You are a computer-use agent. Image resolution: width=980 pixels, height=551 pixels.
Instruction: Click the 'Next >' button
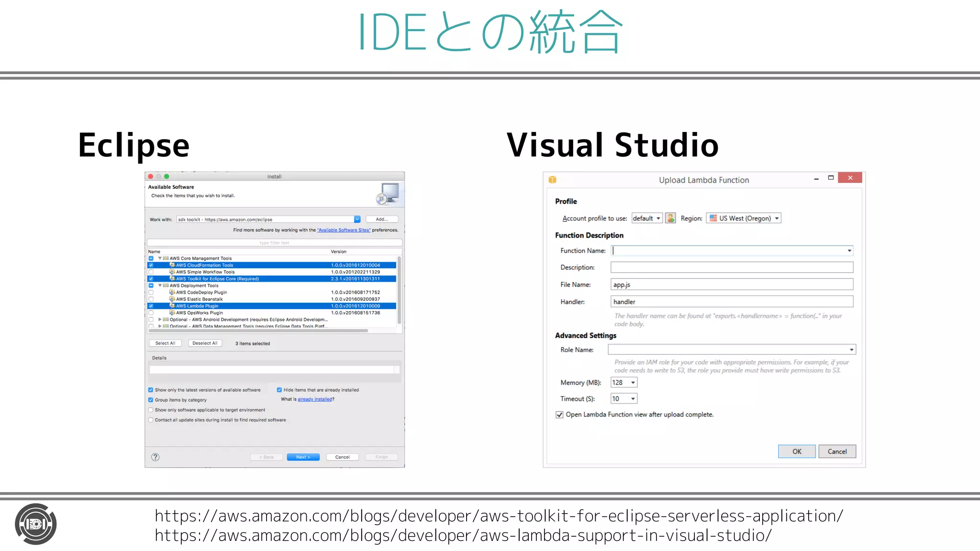coord(303,457)
